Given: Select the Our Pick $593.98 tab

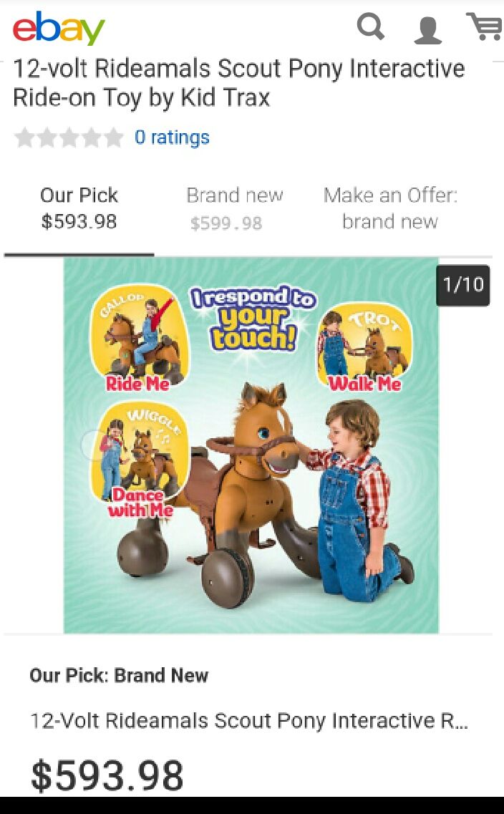Looking at the screenshot, I should pos(79,209).
